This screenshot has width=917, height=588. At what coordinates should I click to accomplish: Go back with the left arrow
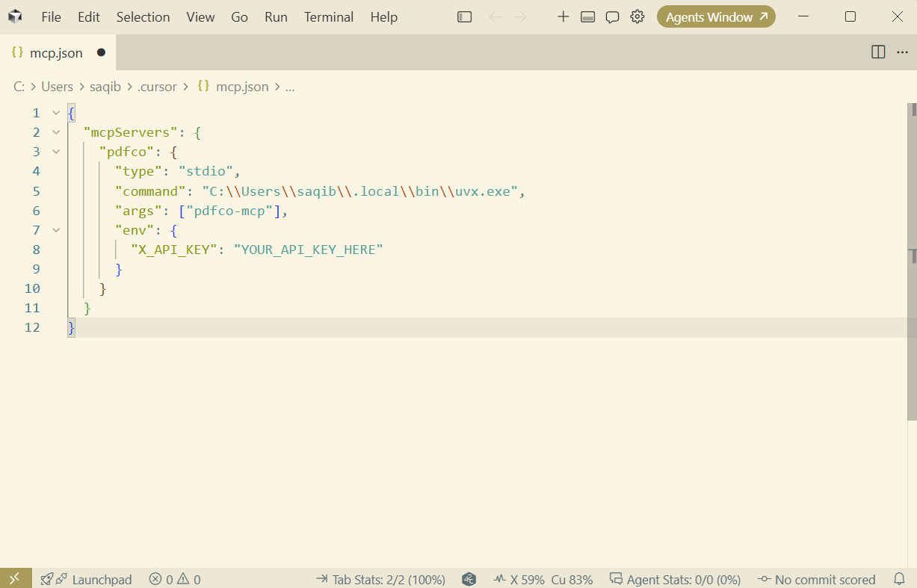point(495,16)
